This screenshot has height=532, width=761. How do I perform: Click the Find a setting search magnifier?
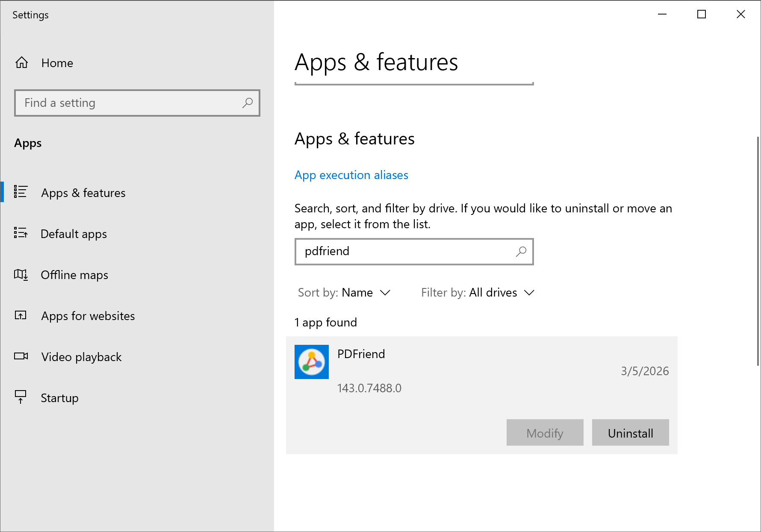tap(248, 103)
